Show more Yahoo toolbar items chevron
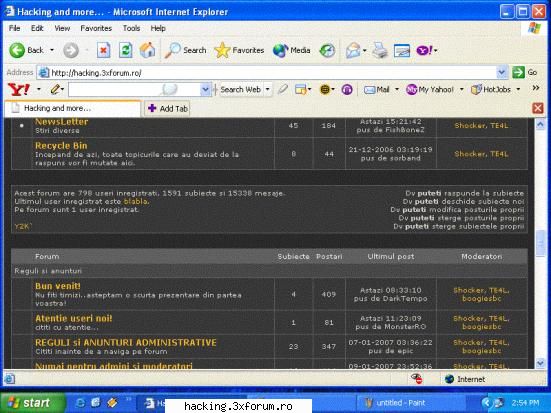The height and width of the screenshot is (413, 551). (x=536, y=88)
